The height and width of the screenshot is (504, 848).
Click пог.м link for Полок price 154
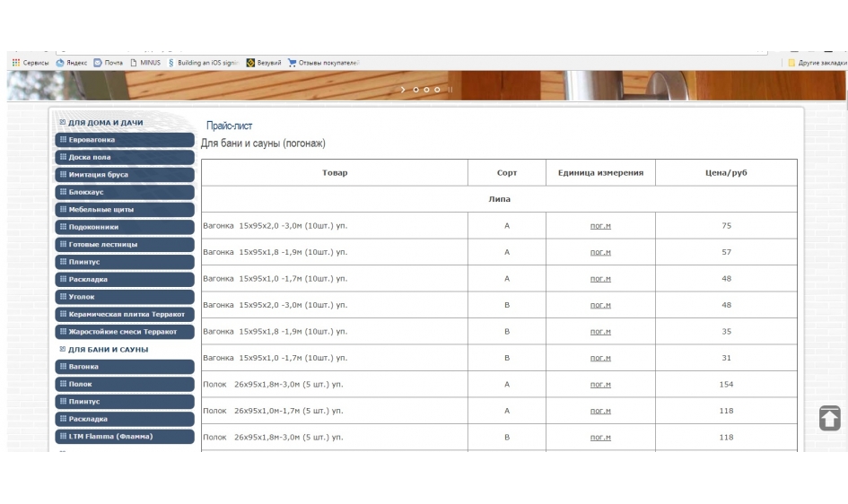click(x=600, y=385)
